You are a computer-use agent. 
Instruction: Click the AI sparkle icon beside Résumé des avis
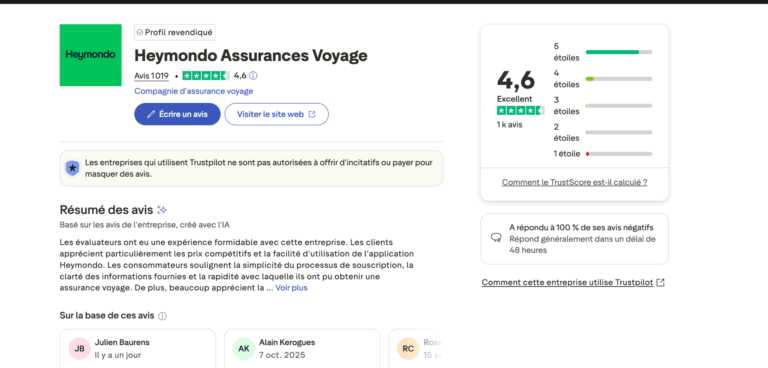click(162, 210)
